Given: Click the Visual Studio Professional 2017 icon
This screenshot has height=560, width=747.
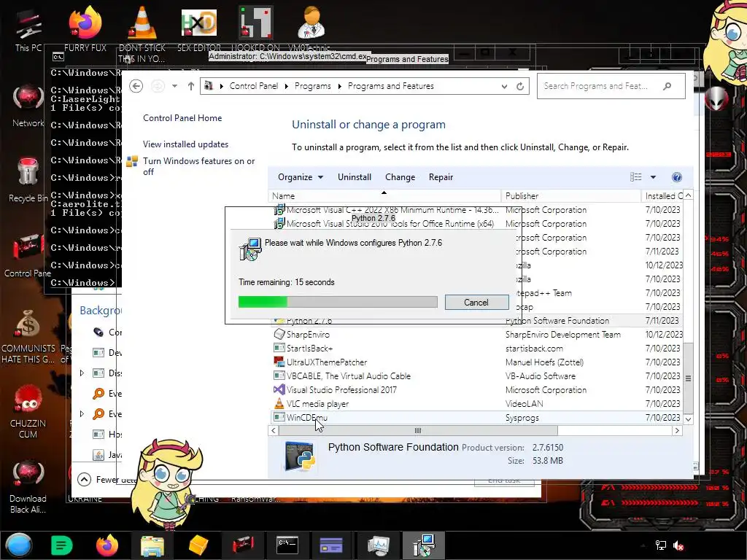Looking at the screenshot, I should click(x=279, y=389).
